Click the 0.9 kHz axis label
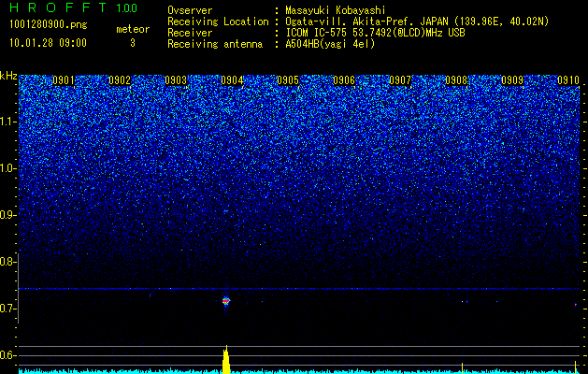 (x=8, y=215)
